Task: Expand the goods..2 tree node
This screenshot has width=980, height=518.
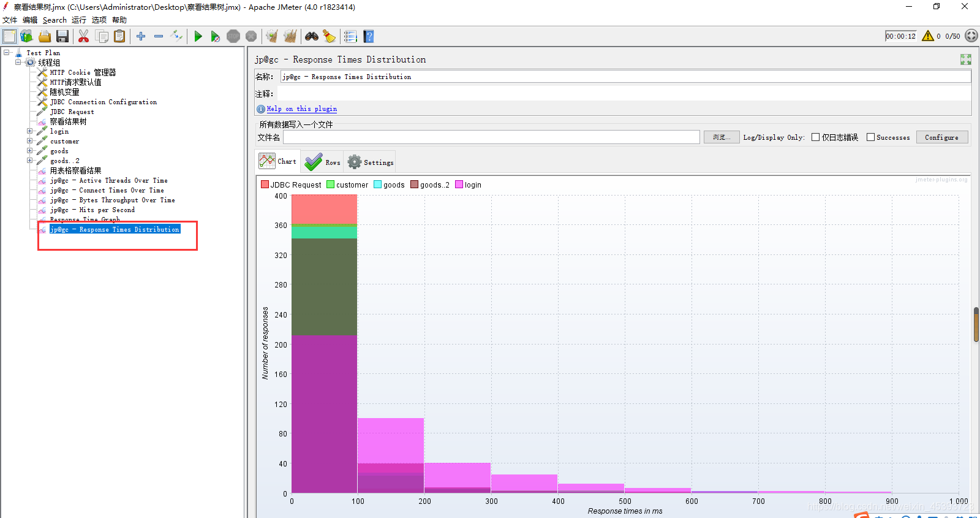Action: click(x=29, y=161)
